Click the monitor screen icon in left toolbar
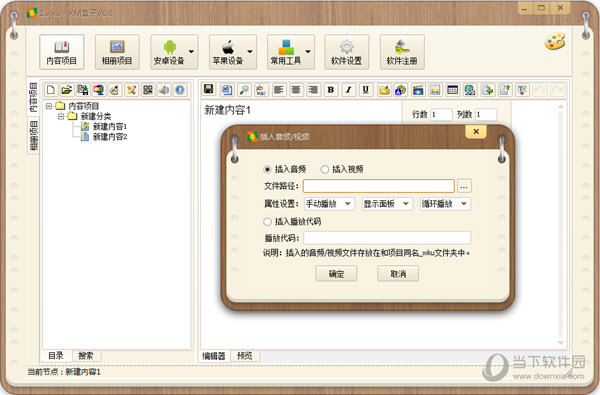600x395 pixels. 99,90
